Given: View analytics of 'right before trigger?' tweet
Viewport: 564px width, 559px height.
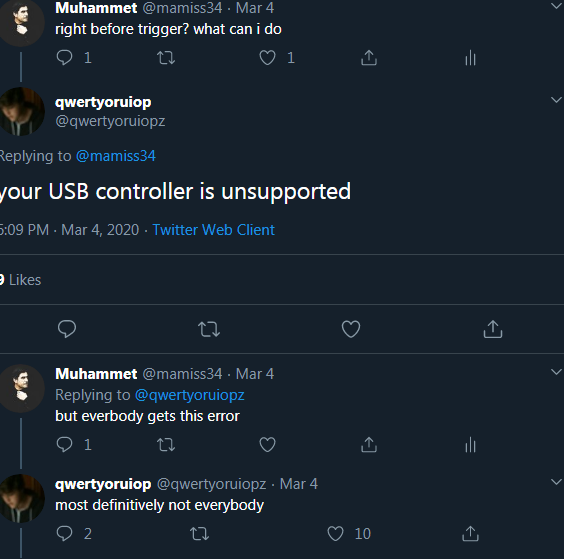Looking at the screenshot, I should coord(470,58).
